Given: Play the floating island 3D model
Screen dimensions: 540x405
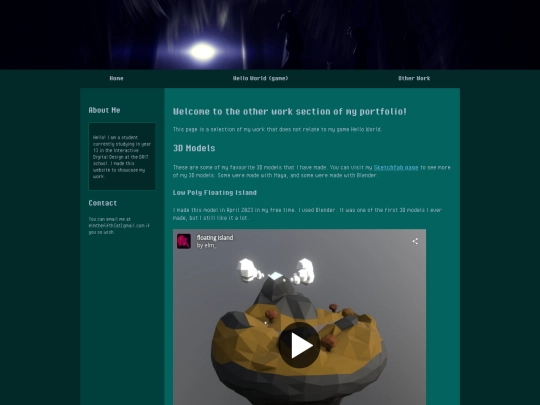Looking at the screenshot, I should click(x=299, y=345).
